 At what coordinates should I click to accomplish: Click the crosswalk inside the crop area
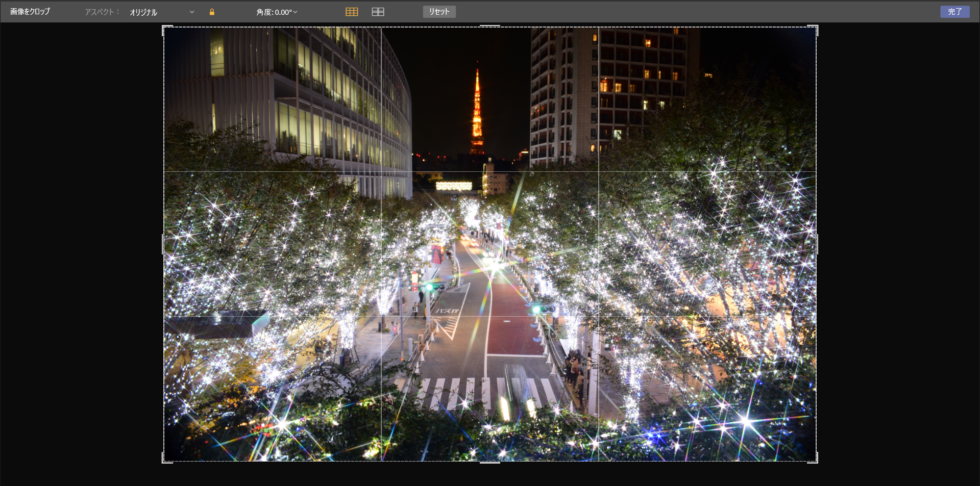485,392
